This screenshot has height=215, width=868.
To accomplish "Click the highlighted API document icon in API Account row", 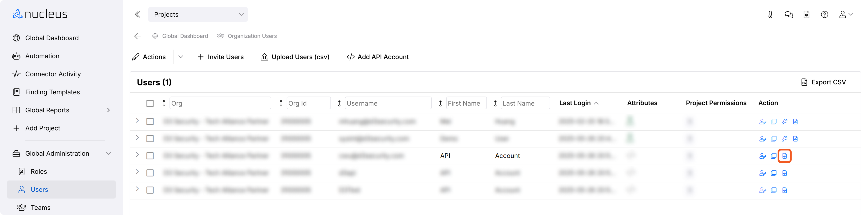I will click(x=784, y=156).
